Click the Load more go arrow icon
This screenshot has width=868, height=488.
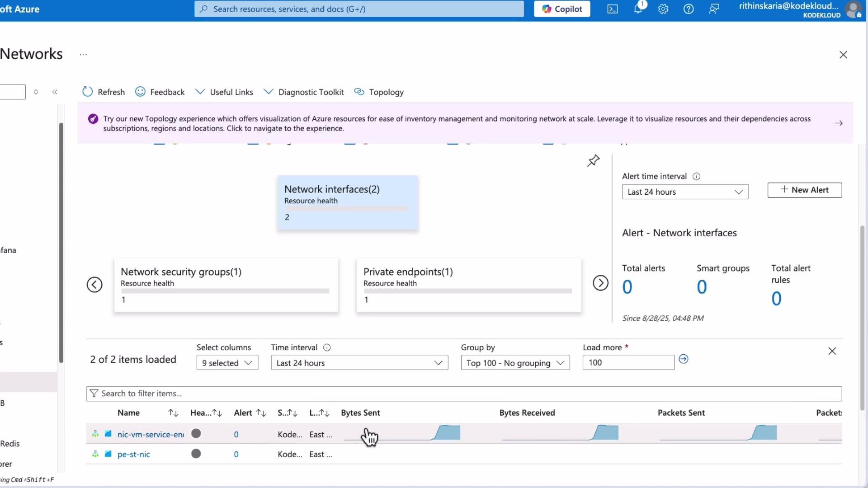point(684,359)
